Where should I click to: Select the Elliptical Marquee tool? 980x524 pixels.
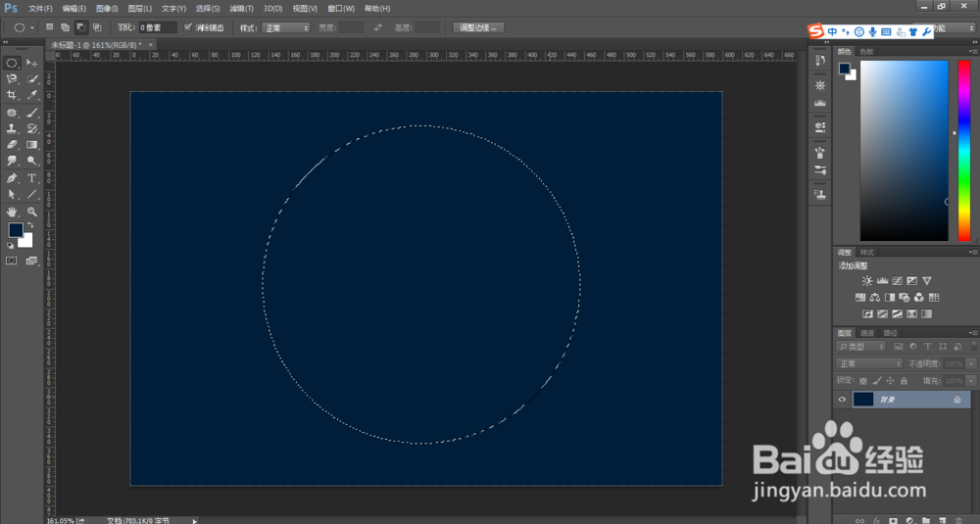[x=11, y=63]
